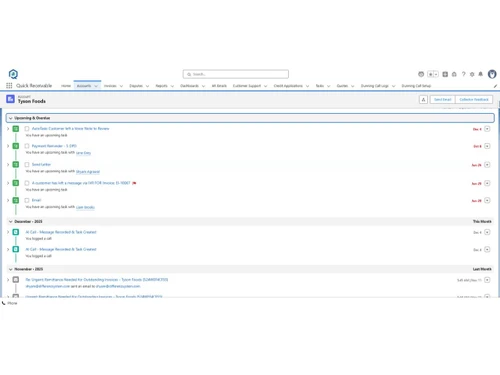Go to the Home tab
500x375 pixels.
point(66,86)
